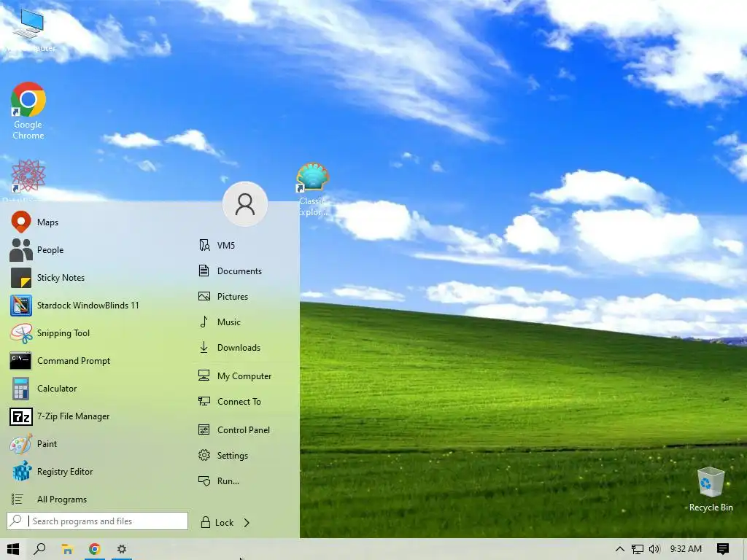Select the computer icon on the desktop
The image size is (747, 560).
point(28,29)
